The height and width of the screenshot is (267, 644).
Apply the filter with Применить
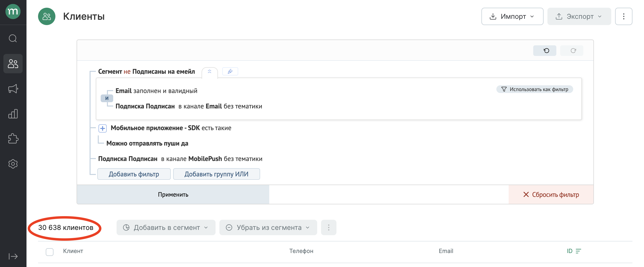[x=173, y=194]
